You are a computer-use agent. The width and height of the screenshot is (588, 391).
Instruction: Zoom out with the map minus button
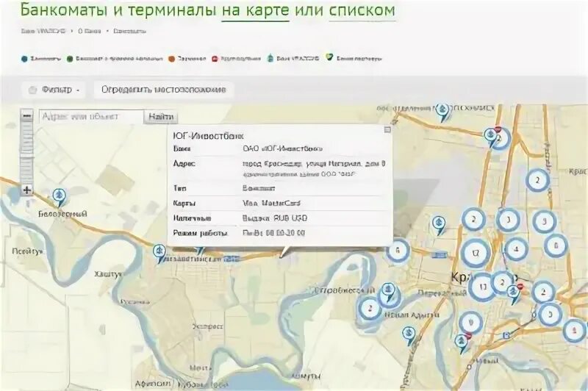tap(26, 116)
